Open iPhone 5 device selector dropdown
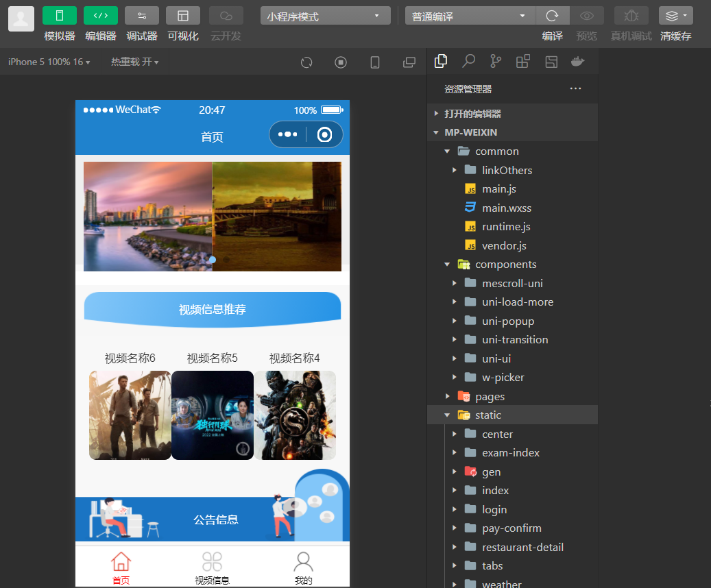Image resolution: width=711 pixels, height=588 pixels. coord(49,62)
